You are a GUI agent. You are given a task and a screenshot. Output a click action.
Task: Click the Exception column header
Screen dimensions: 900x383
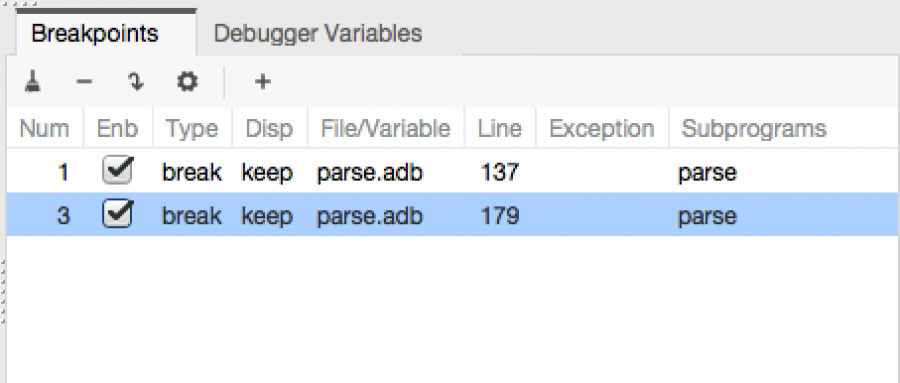pos(602,129)
